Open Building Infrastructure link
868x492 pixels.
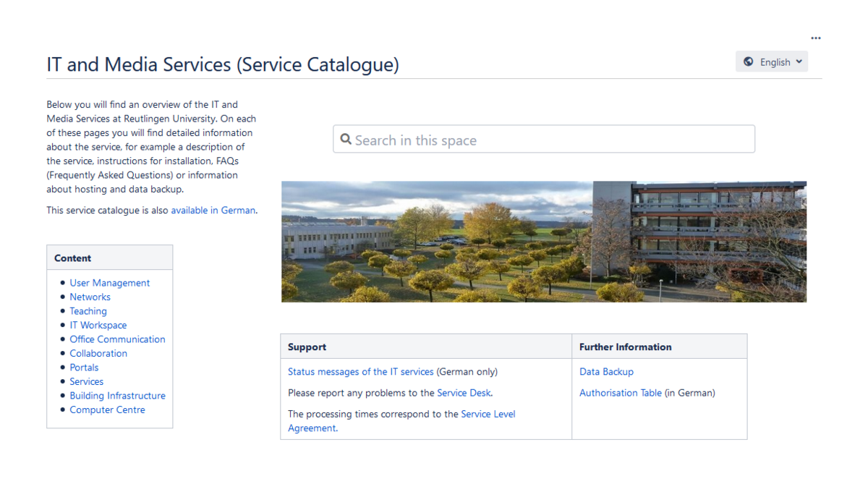pyautogui.click(x=117, y=396)
